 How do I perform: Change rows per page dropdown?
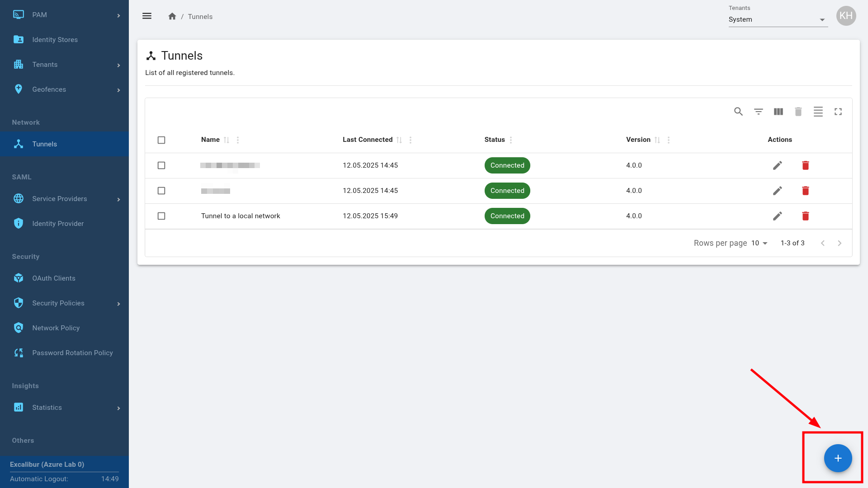click(759, 243)
